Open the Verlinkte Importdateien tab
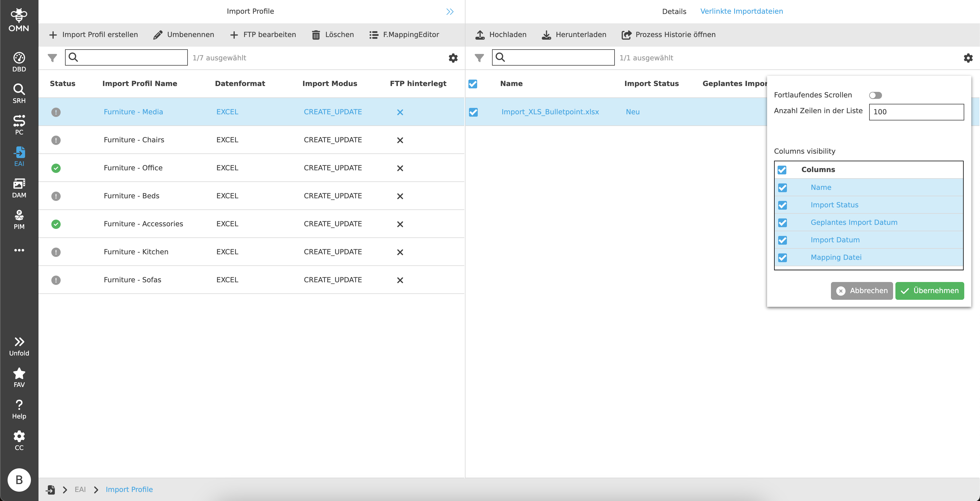This screenshot has width=980, height=501. [x=741, y=11]
